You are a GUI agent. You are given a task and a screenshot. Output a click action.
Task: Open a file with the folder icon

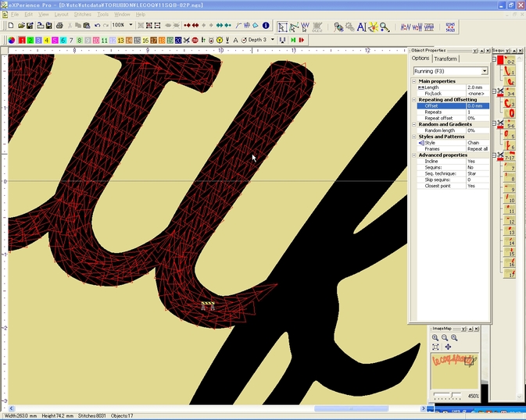21,26
